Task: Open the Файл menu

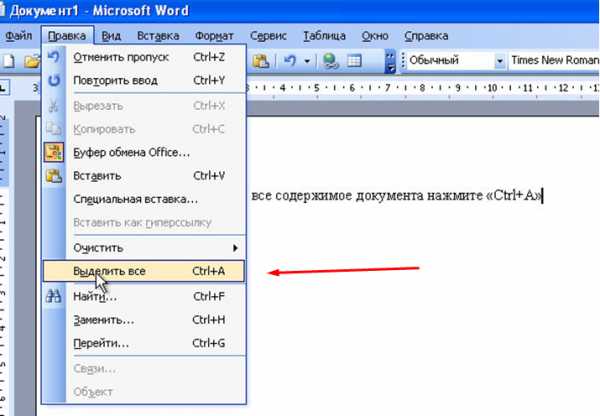Action: [x=18, y=36]
